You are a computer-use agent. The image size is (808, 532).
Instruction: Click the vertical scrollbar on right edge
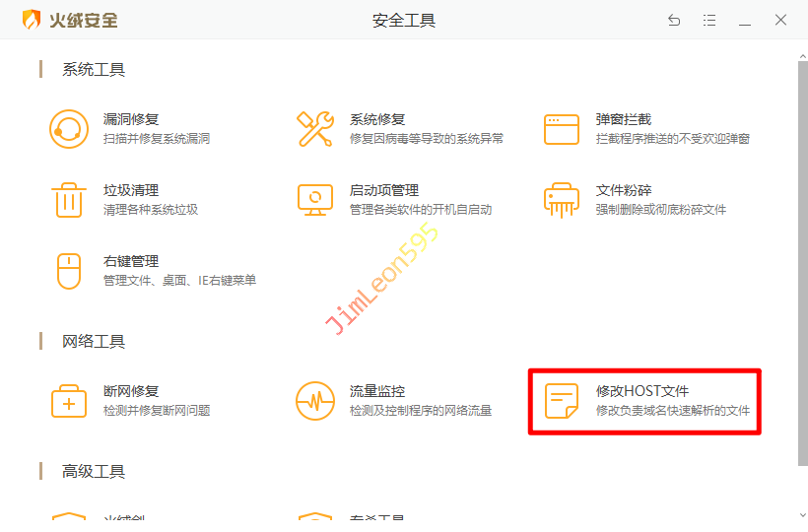click(x=802, y=256)
